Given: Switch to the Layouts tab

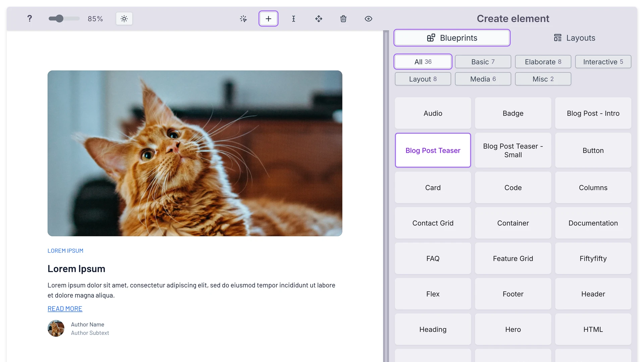Looking at the screenshot, I should click(x=575, y=38).
